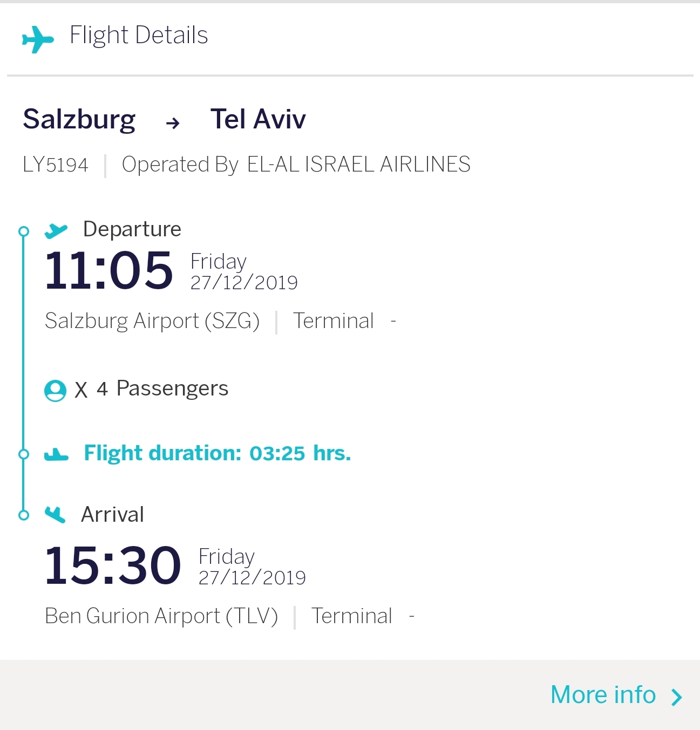Open the More info link
This screenshot has width=700, height=730.
603,695
